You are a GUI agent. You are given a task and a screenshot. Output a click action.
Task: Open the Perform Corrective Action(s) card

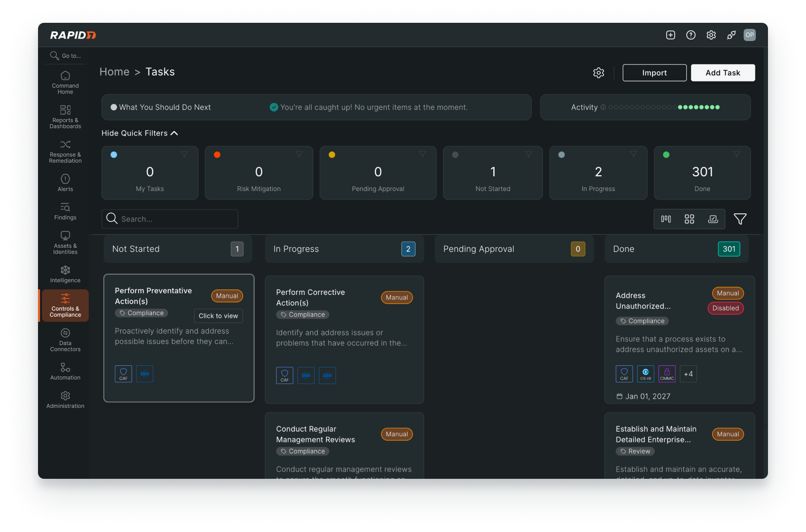coord(344,339)
